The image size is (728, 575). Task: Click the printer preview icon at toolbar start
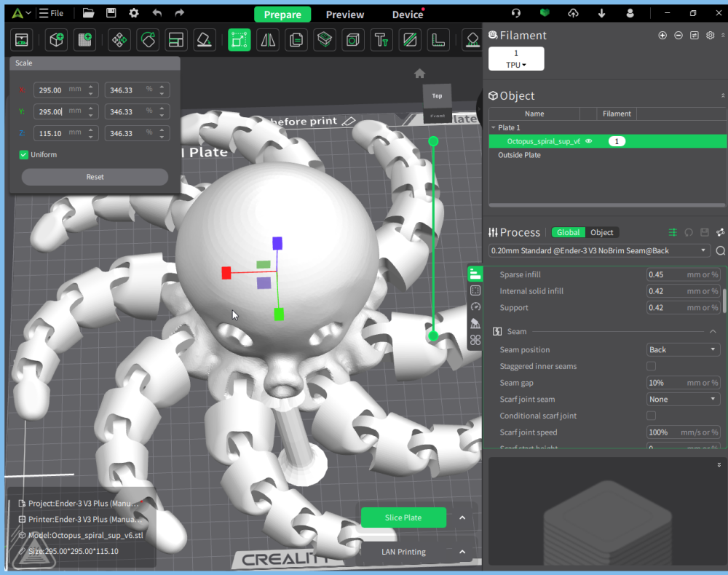pos(21,40)
